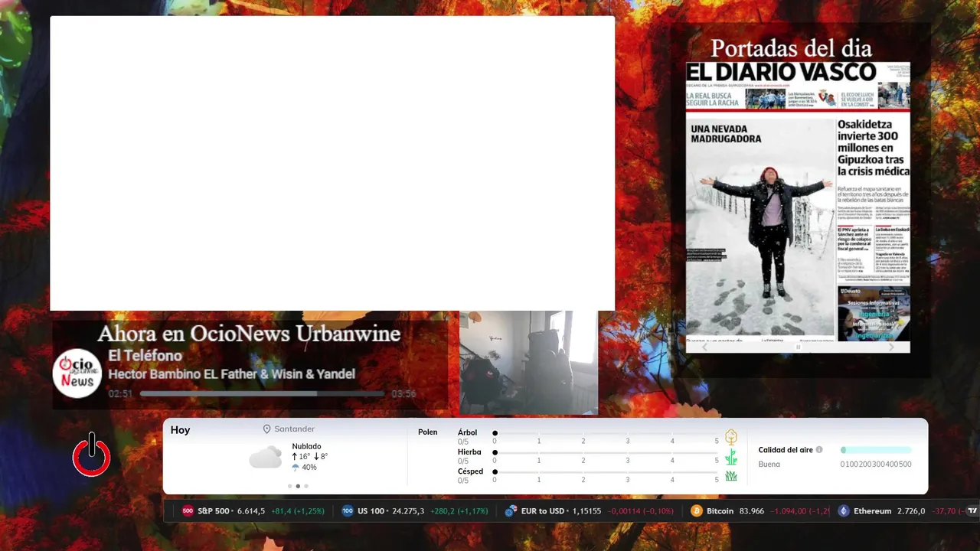
Task: Click the 'EL DIARIO VASCO' masthead
Action: 782,73
